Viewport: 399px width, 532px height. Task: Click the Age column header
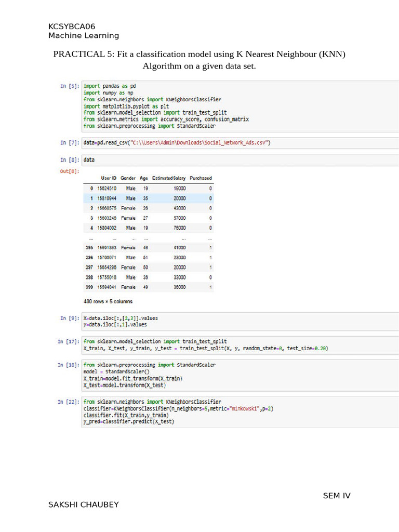[144, 178]
